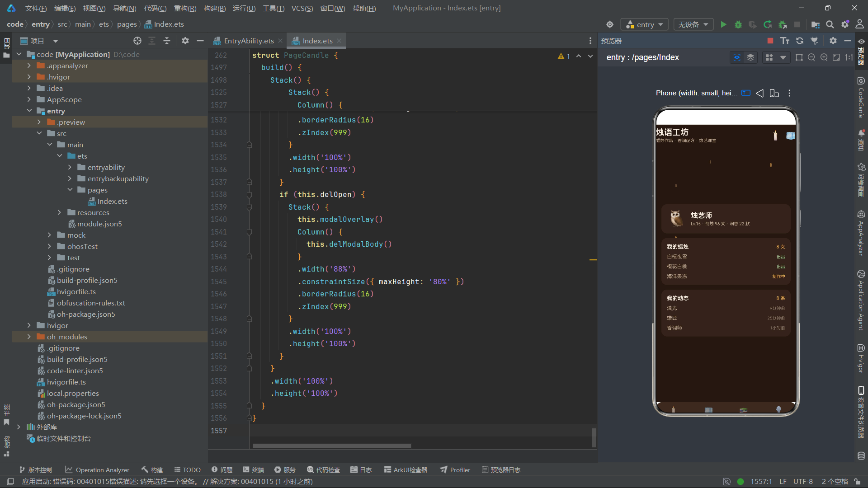Open IDE settings gear in main toolbar

(845, 24)
